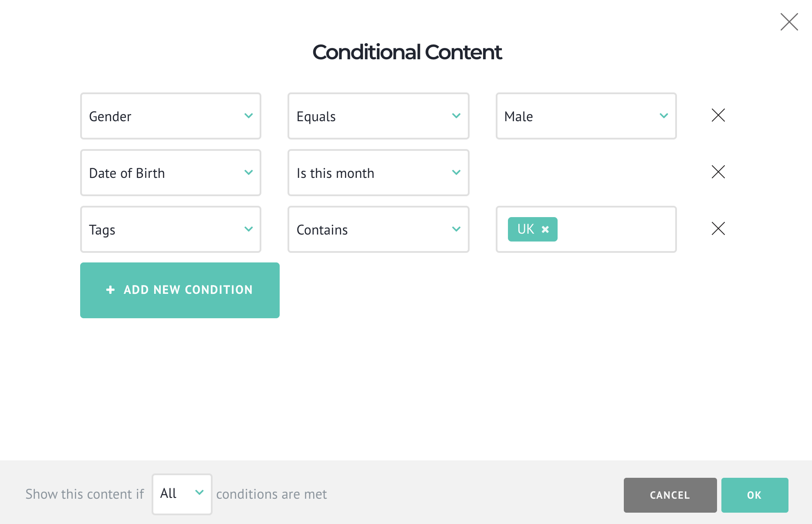Click the chevron arrow in Gender dropdown
Screen dimensions: 812x524
point(249,116)
